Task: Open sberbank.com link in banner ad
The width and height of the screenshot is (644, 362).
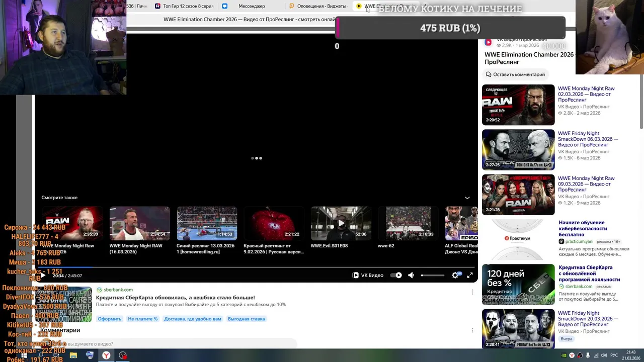Action: pyautogui.click(x=118, y=290)
